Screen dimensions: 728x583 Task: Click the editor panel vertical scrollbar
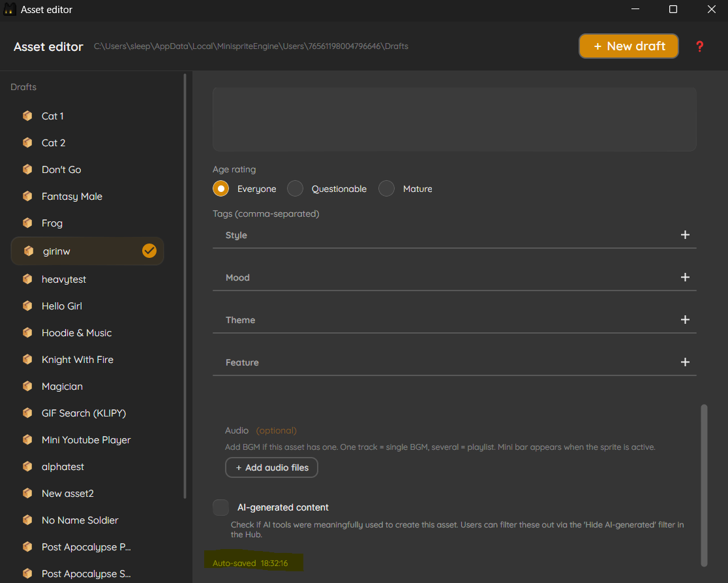point(704,486)
